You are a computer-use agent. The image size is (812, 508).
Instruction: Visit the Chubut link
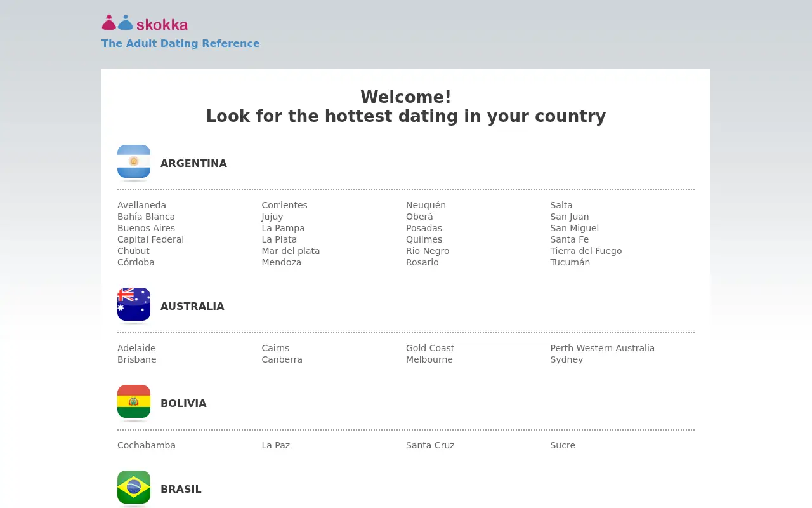tap(133, 251)
